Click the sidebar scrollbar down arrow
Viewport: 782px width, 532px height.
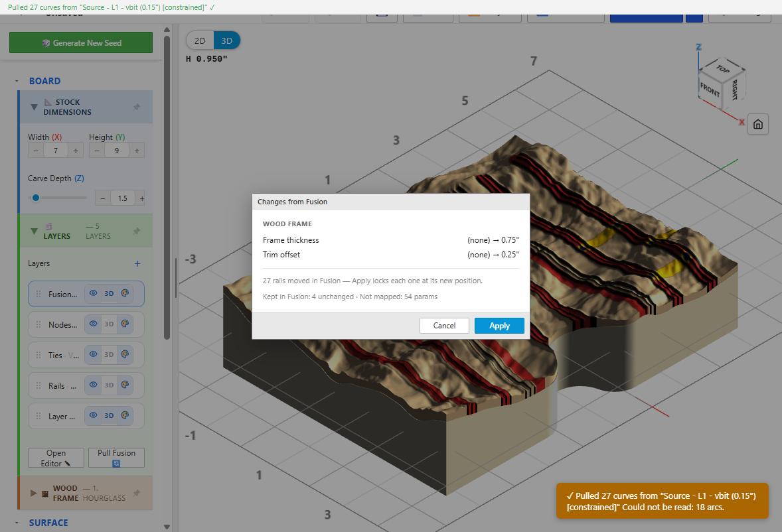click(167, 527)
